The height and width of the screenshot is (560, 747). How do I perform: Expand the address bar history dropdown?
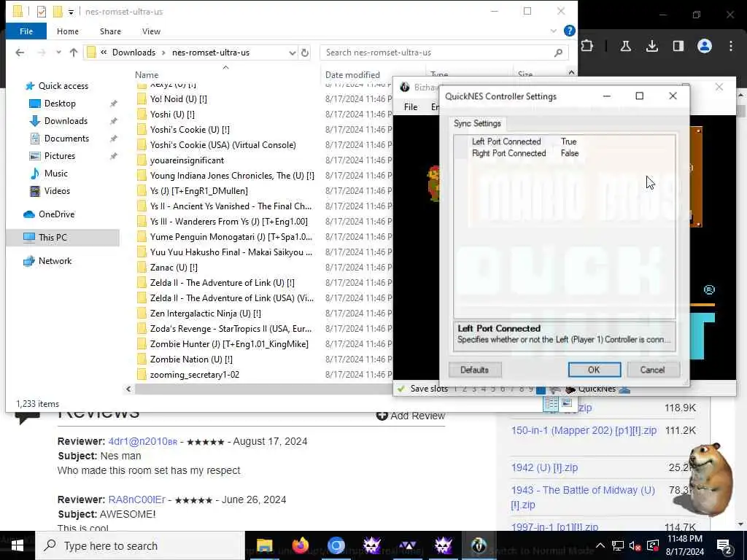click(x=292, y=52)
